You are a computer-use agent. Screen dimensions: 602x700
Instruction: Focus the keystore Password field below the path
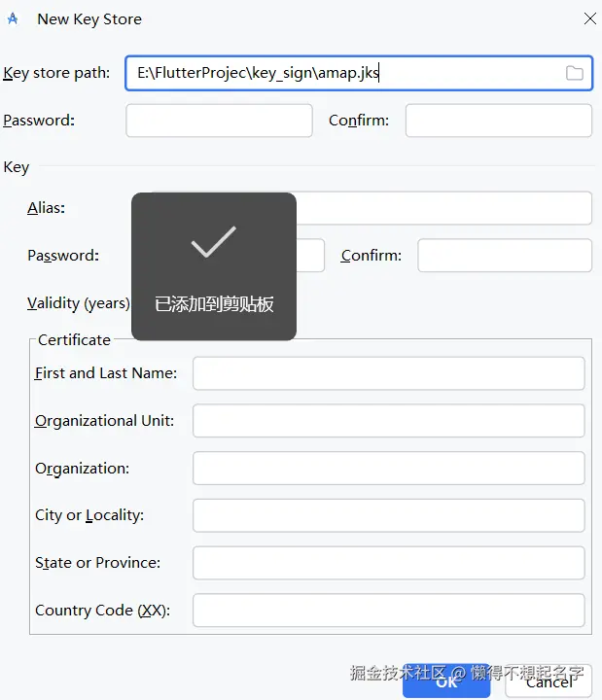coord(219,121)
